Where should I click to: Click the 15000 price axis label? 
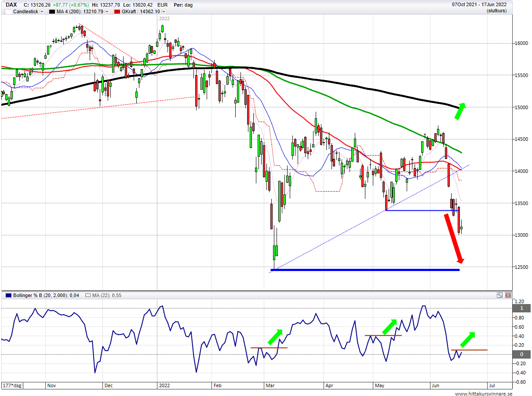(x=522, y=107)
